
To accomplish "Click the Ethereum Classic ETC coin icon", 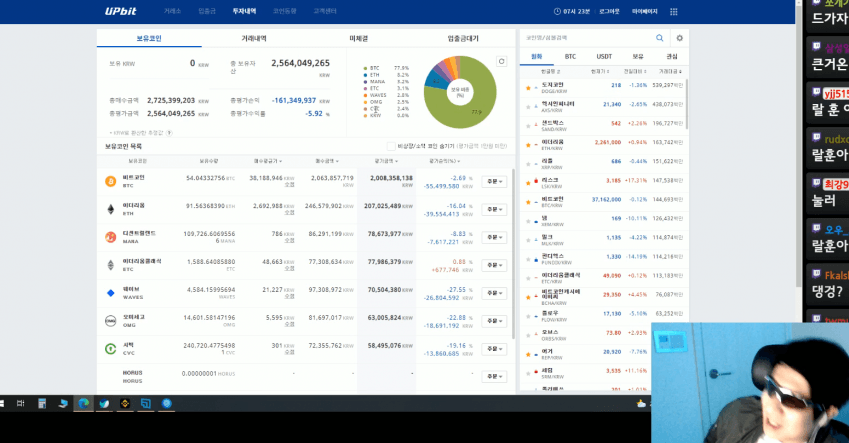I will click(x=110, y=265).
